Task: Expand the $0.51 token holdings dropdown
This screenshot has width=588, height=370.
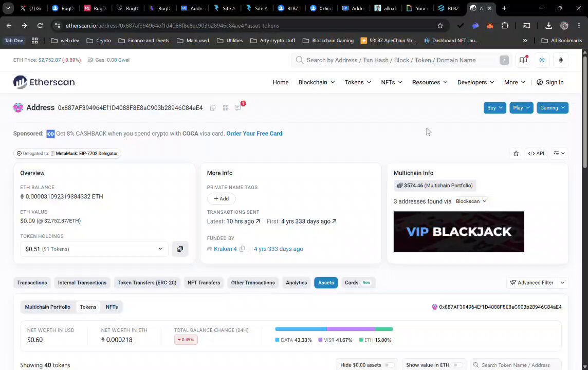Action: (94, 249)
